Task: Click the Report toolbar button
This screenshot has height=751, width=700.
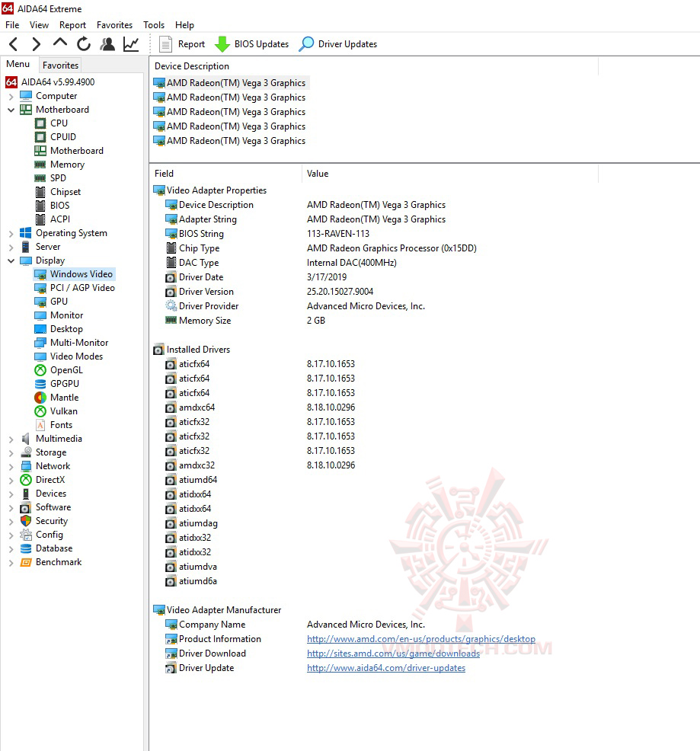Action: (x=181, y=44)
